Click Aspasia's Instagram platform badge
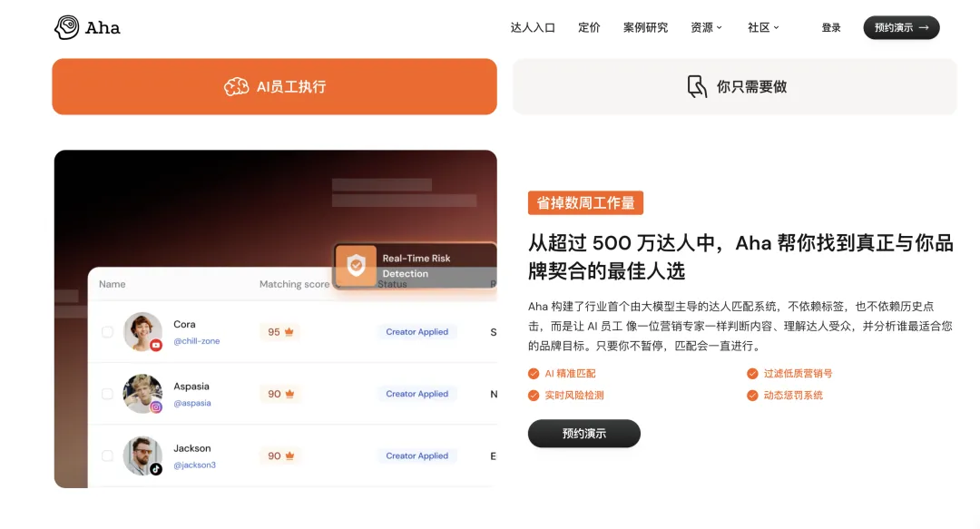The image size is (980, 529). (x=156, y=407)
